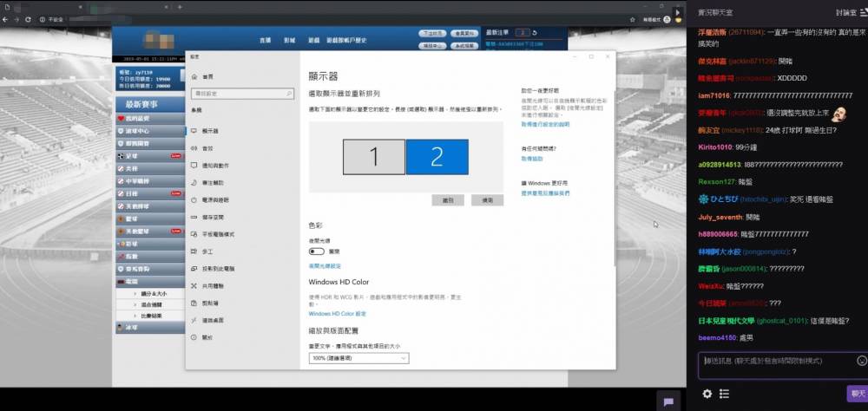Expand 混合過關 sub-item arrow
The height and width of the screenshot is (411, 868).
point(135,305)
